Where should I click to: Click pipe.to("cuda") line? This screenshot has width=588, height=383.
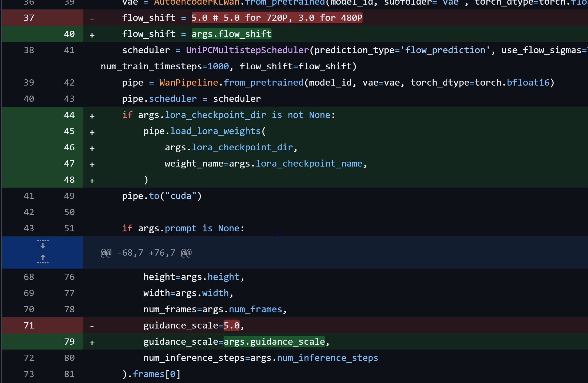tap(162, 196)
